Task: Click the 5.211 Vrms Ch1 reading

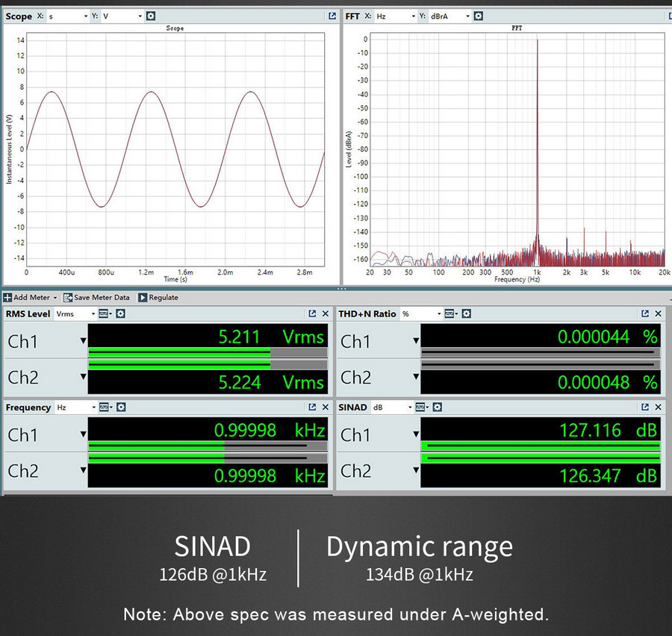Action: click(x=271, y=337)
